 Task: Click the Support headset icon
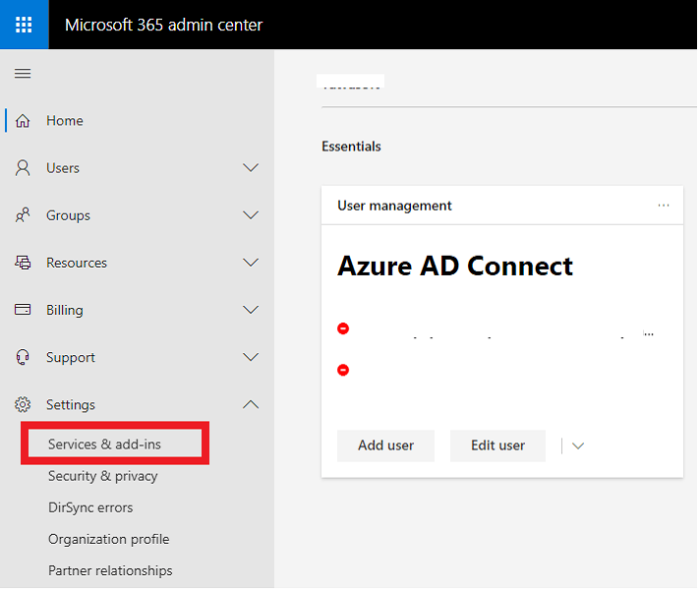pos(23,357)
